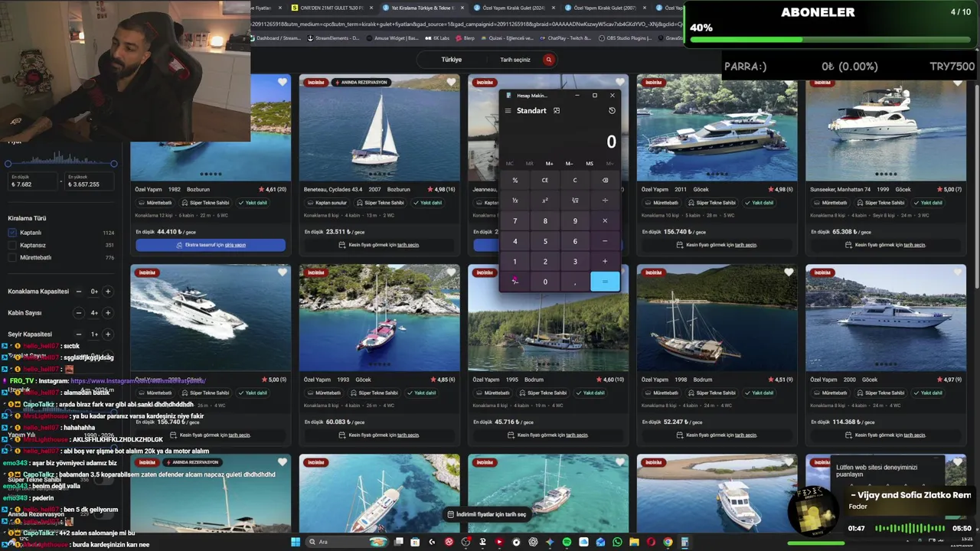Click the calculator decimal comma key
The width and height of the screenshot is (980, 551).
pos(575,282)
